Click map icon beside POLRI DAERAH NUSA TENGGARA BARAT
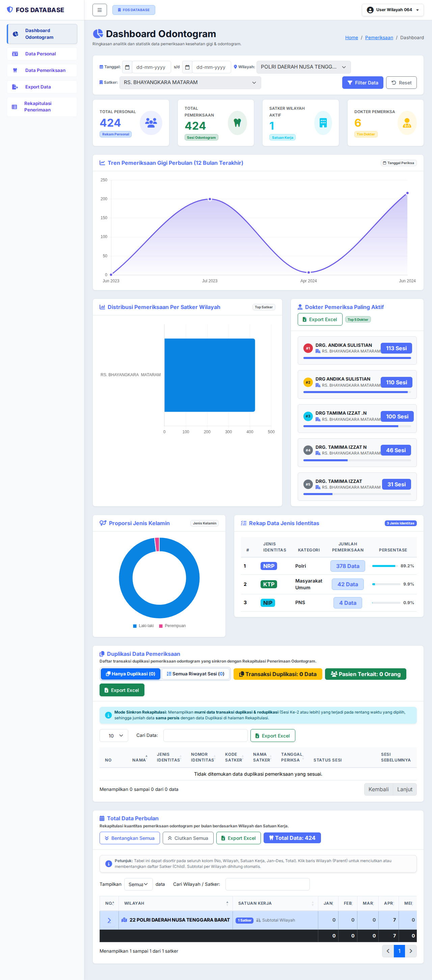 click(x=124, y=920)
